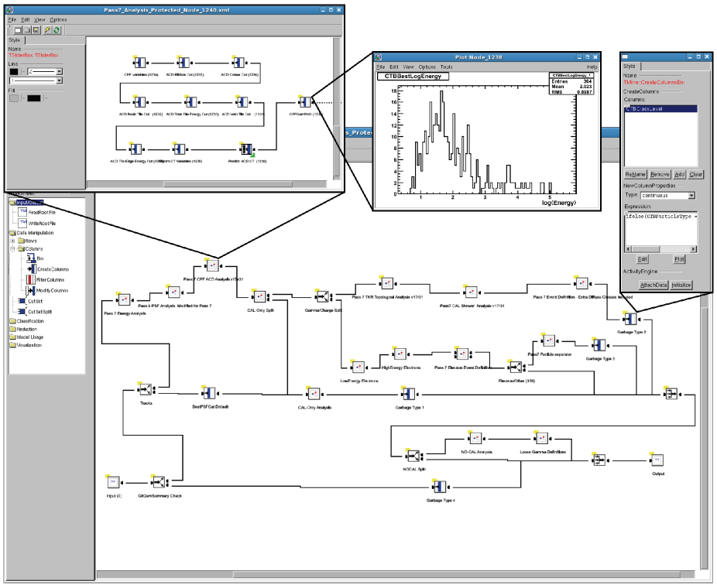717x588 pixels.
Task: Open the line width dropdown showing 2
Action: (59, 72)
